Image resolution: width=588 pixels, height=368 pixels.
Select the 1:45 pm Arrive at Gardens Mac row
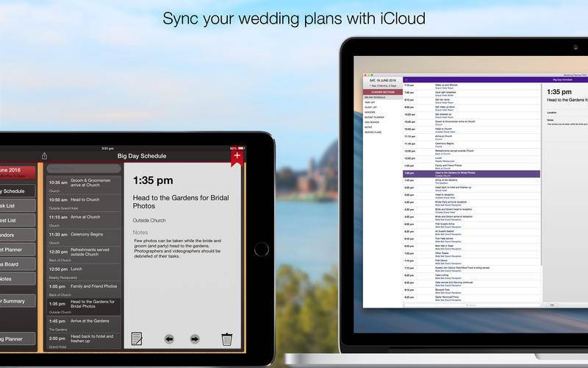pyautogui.click(x=472, y=181)
